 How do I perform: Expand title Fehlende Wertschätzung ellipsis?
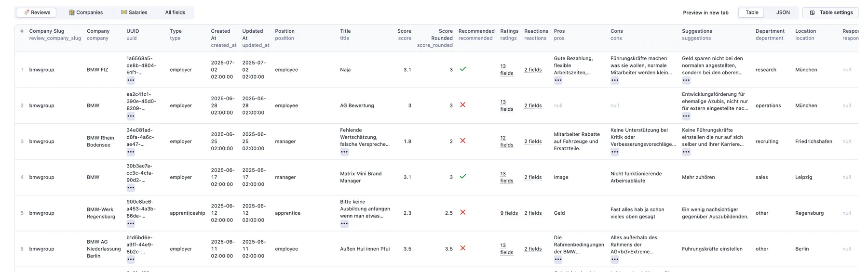pos(344,152)
